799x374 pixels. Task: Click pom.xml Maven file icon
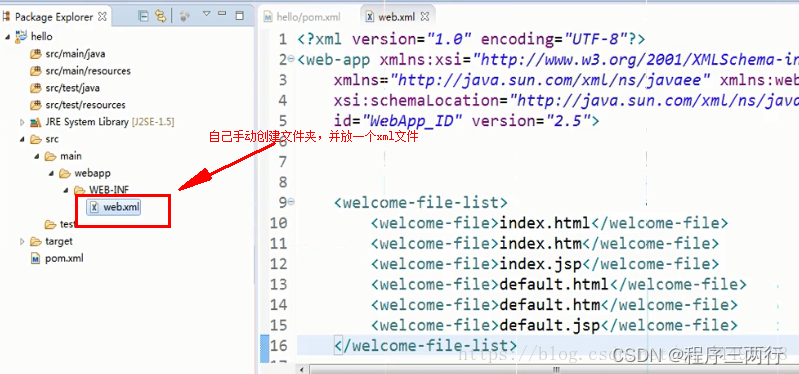point(35,258)
